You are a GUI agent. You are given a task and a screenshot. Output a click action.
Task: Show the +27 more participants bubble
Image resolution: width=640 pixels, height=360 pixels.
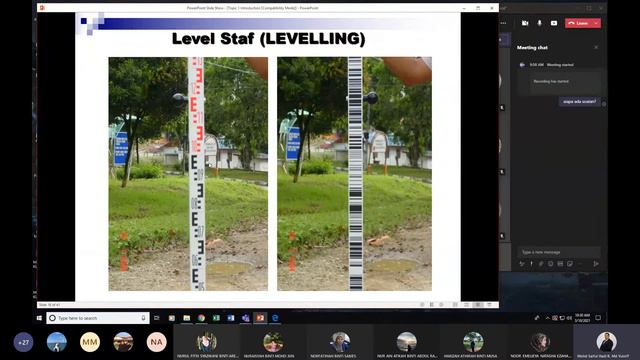pos(23,342)
